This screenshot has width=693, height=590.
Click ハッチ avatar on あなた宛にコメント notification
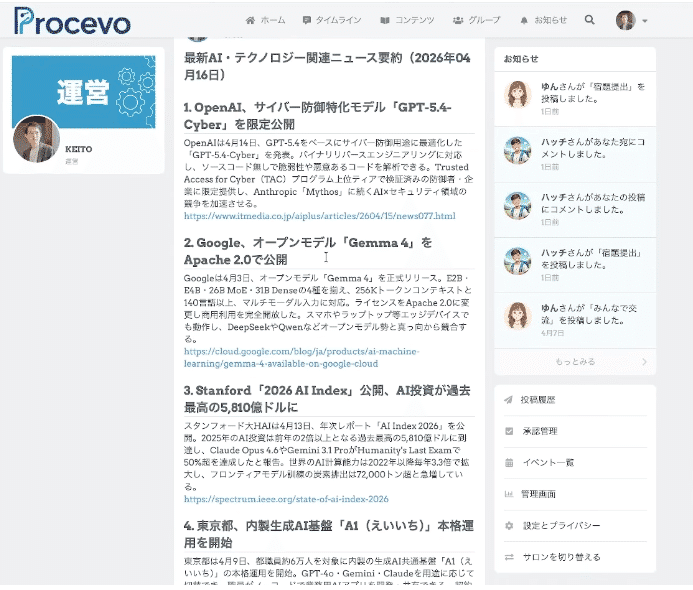click(x=518, y=150)
